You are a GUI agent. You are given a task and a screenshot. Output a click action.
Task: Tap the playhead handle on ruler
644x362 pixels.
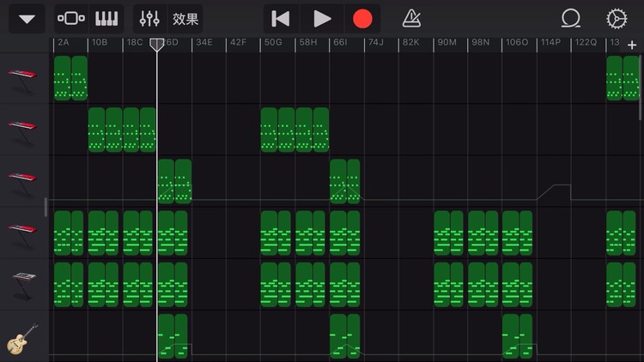pos(157,44)
